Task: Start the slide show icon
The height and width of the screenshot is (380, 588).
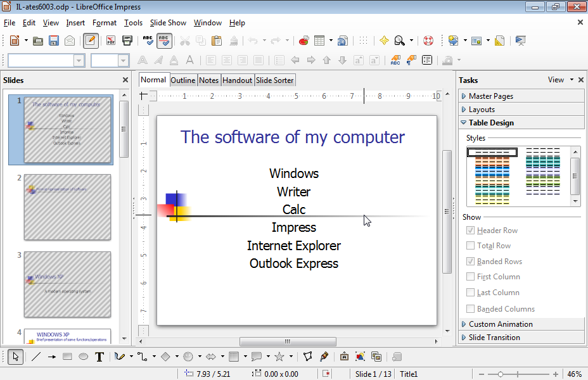Action: pyautogui.click(x=520, y=41)
